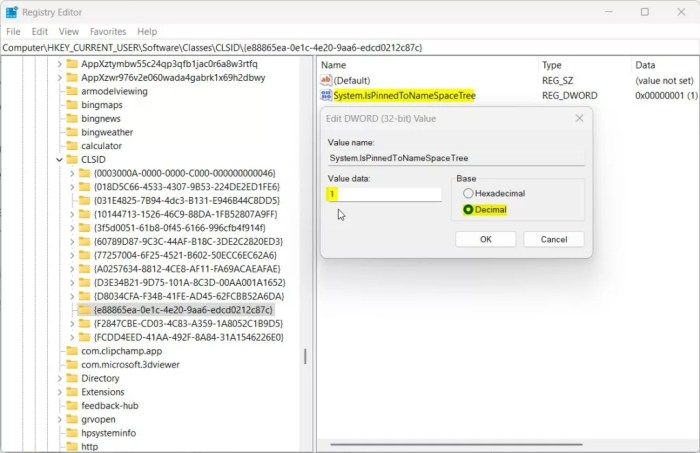Viewport: 700px width, 453px height.
Task: Expand the AppXztymbw55c24qp3qfb1jac0r6a8w3rtfq node
Action: (x=59, y=64)
